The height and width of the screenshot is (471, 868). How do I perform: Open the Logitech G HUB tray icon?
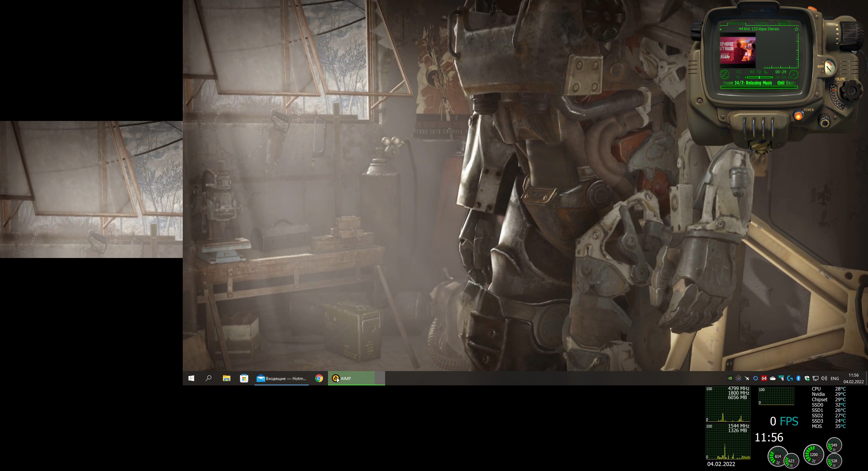tap(790, 378)
